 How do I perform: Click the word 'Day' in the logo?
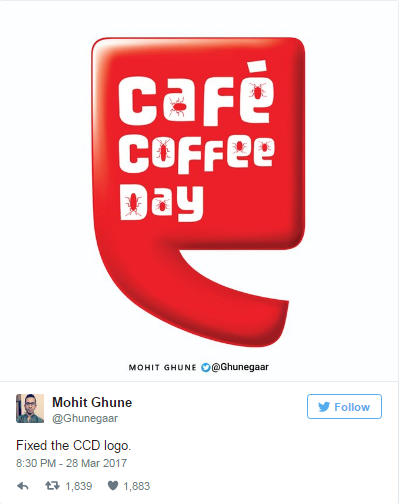click(161, 202)
